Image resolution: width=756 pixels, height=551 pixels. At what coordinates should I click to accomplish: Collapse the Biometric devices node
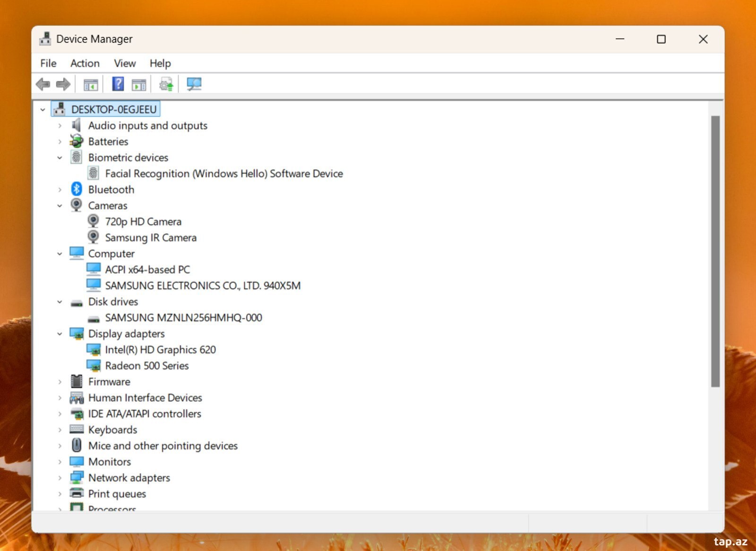(60, 158)
